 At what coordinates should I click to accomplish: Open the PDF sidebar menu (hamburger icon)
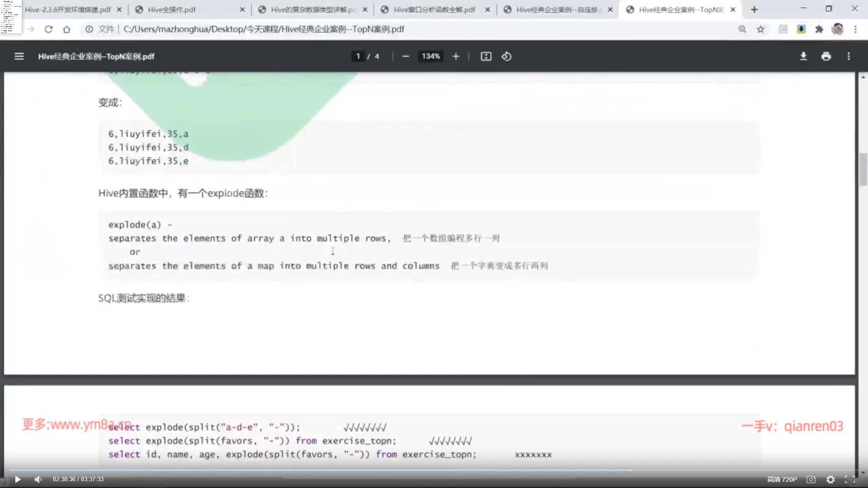pyautogui.click(x=19, y=56)
